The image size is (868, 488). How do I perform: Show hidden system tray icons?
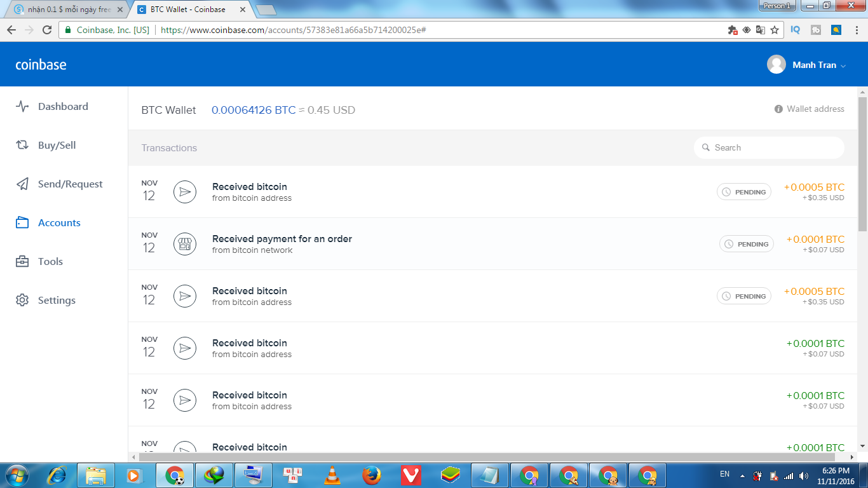coord(742,475)
